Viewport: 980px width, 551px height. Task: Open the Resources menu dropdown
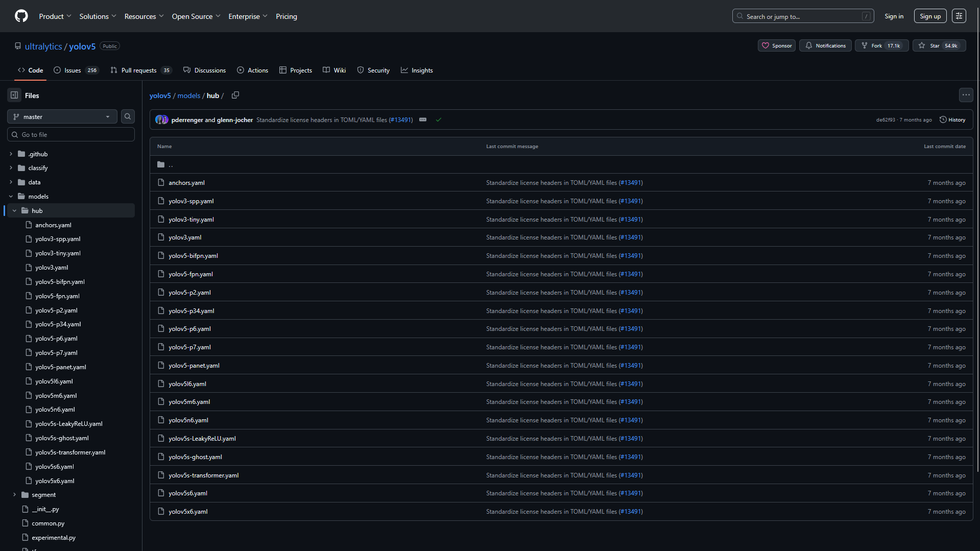pyautogui.click(x=144, y=16)
